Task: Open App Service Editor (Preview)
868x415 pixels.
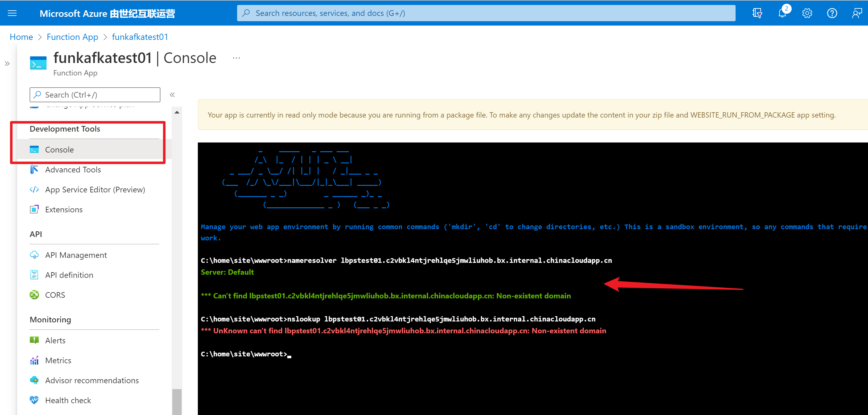Action: (95, 190)
